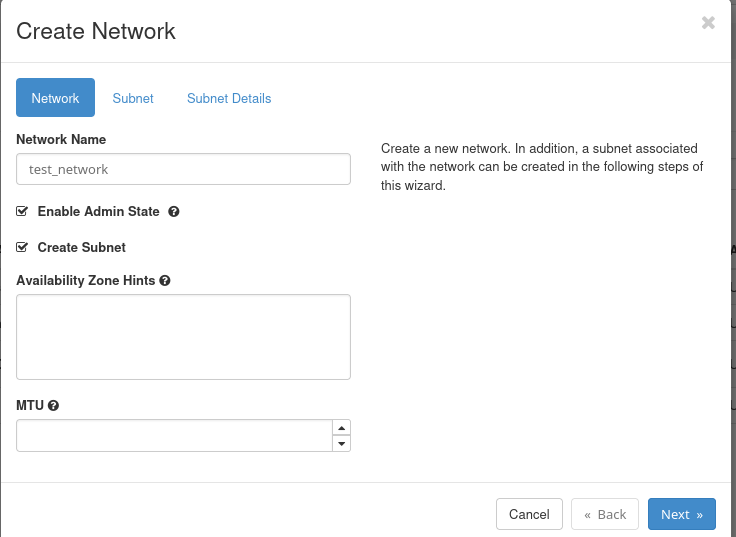Click the question mark icon next to MTU

53,405
